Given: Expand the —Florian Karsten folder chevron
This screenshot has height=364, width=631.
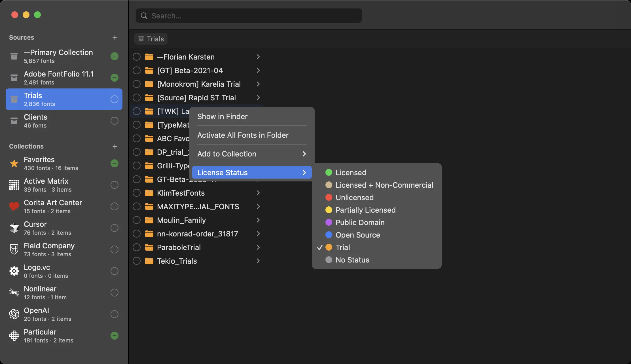Looking at the screenshot, I should [x=258, y=57].
